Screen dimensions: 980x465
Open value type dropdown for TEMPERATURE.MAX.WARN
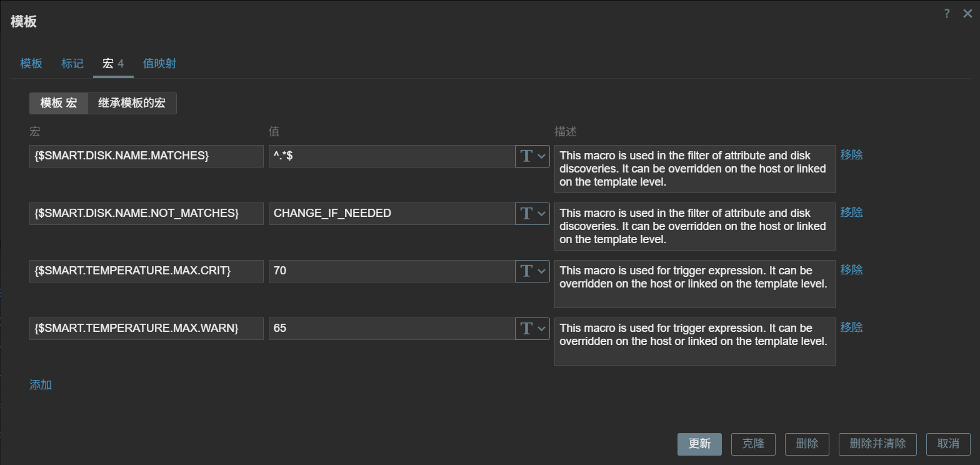coord(532,329)
